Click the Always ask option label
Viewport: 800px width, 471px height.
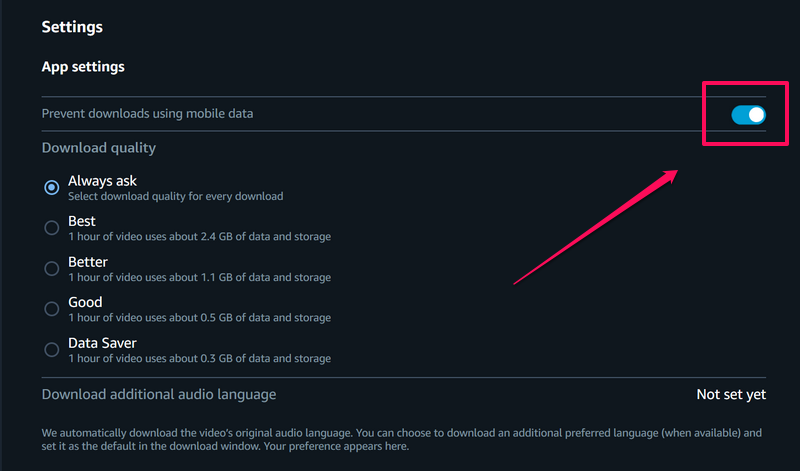102,181
